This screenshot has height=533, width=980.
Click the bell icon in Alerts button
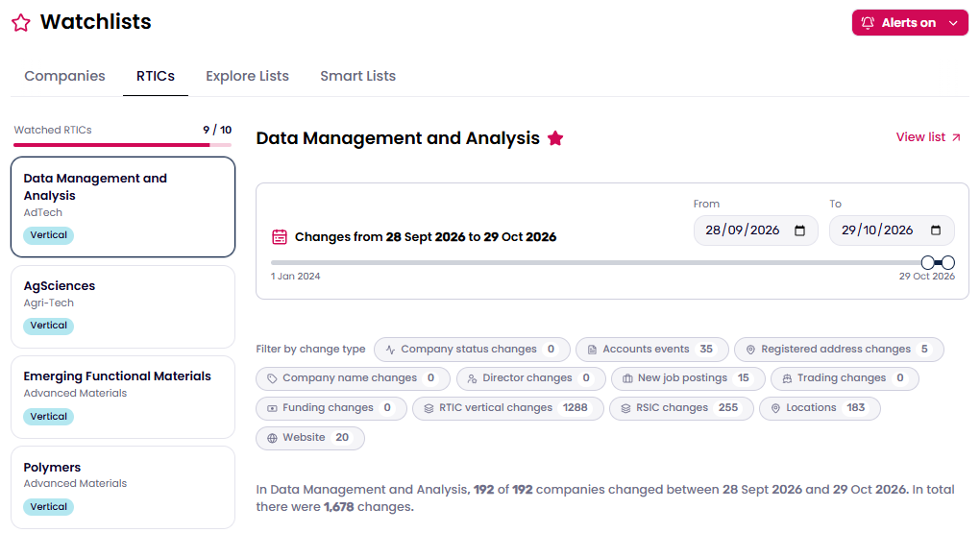tap(868, 23)
